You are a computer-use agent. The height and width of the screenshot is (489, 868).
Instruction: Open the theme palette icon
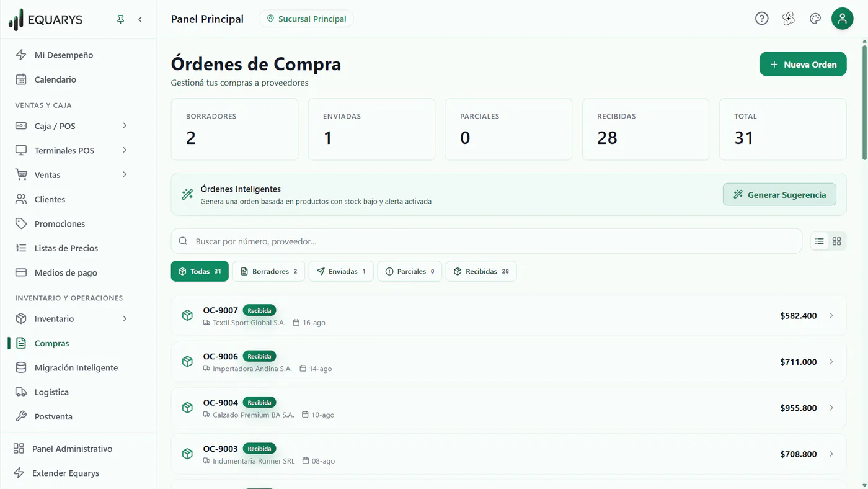click(815, 19)
